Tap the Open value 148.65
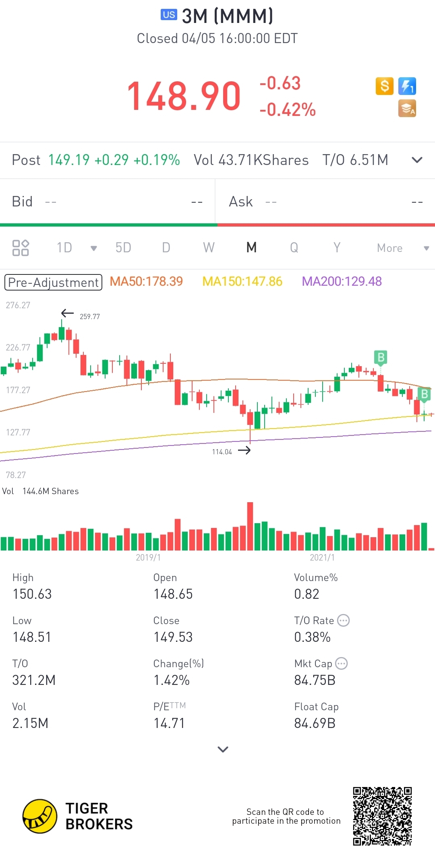The image size is (435, 868). pyautogui.click(x=173, y=594)
